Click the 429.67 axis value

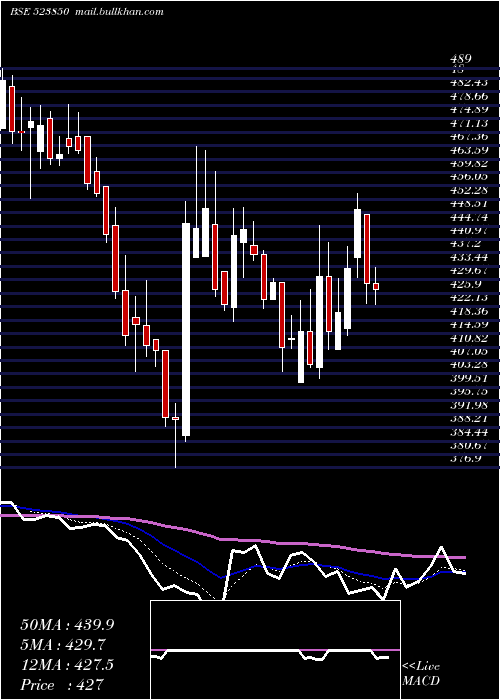click(469, 271)
